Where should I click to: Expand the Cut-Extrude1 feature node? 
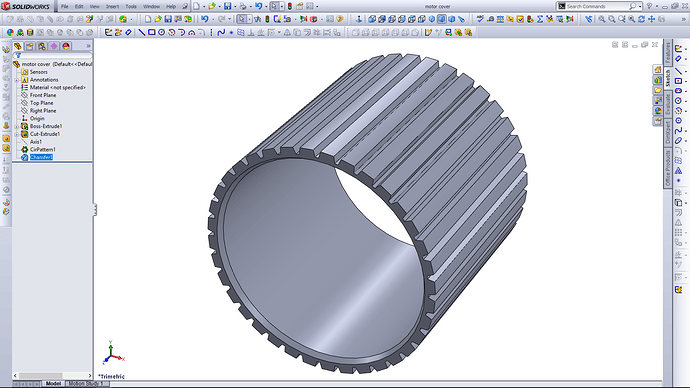17,134
